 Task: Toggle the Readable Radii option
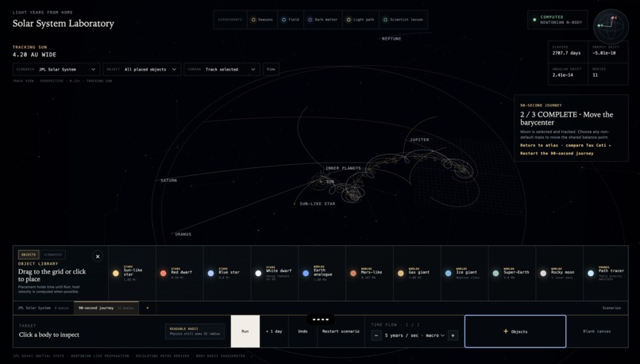[x=195, y=331]
